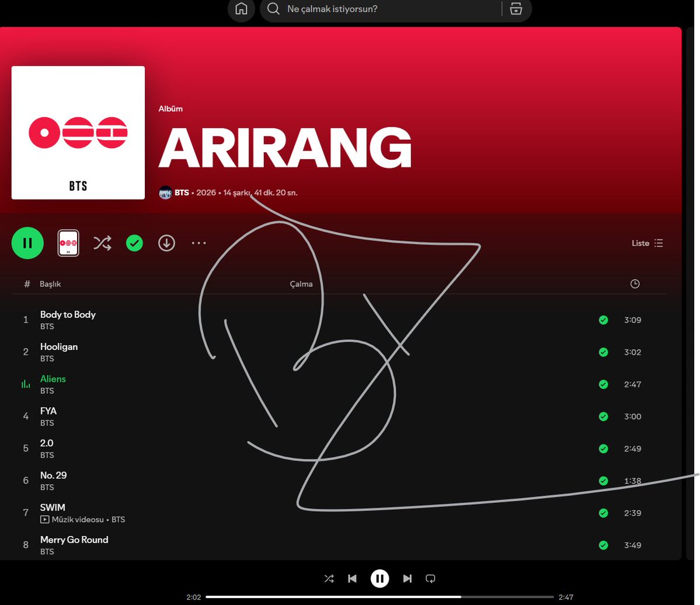Click the Çalma column header

tap(301, 284)
